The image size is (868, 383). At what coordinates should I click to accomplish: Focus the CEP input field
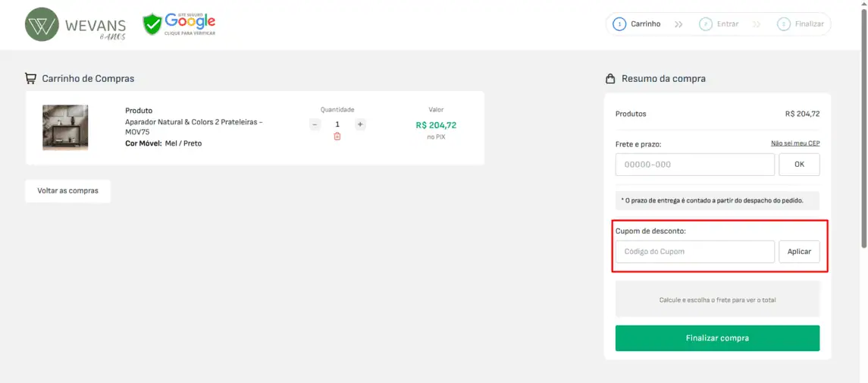tap(694, 165)
